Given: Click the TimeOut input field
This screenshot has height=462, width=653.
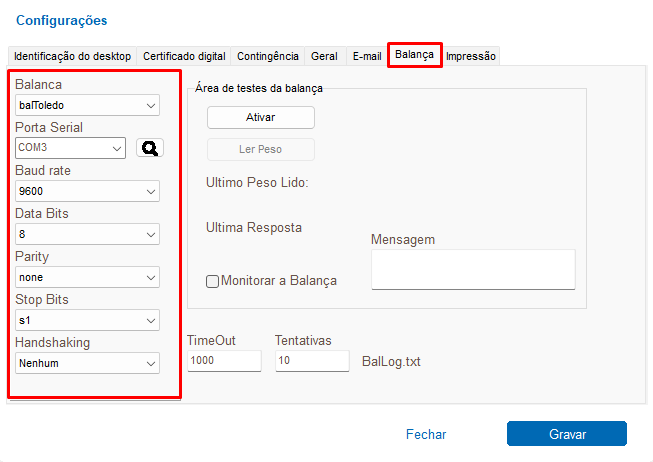Looking at the screenshot, I should pyautogui.click(x=223, y=360).
